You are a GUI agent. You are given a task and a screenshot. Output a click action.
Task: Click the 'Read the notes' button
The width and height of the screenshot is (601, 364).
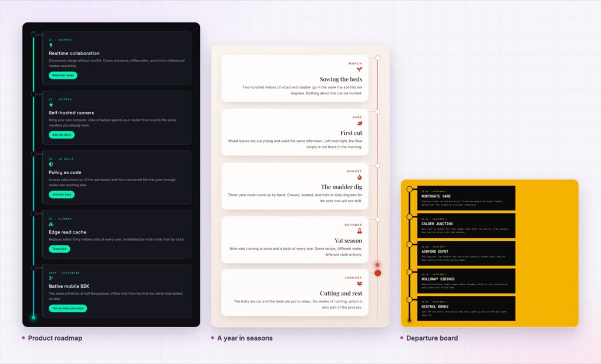click(63, 76)
